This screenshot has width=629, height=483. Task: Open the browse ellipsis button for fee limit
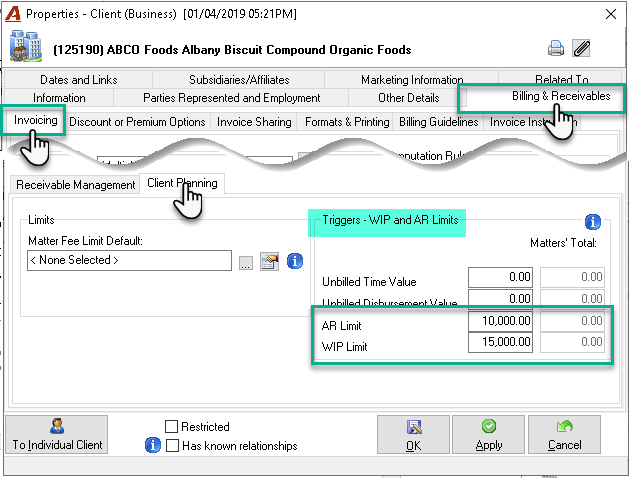pyautogui.click(x=246, y=263)
